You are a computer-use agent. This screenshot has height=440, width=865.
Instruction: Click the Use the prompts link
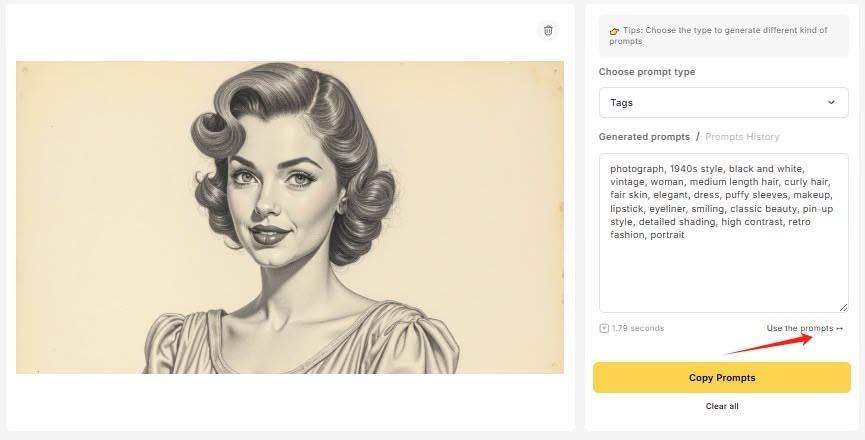pos(800,328)
